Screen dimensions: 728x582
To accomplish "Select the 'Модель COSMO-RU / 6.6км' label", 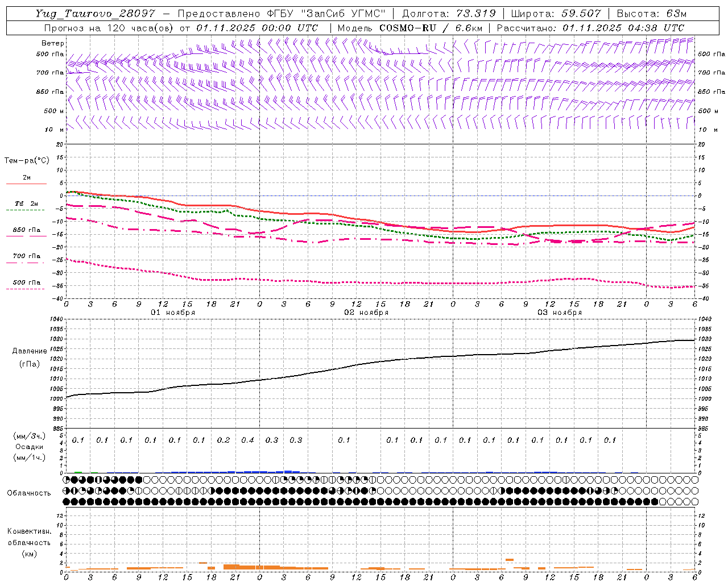I will (x=410, y=28).
